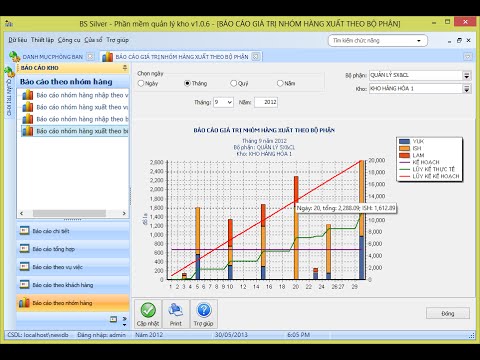Pin the BÁO CÁO KHO panel

125,68
